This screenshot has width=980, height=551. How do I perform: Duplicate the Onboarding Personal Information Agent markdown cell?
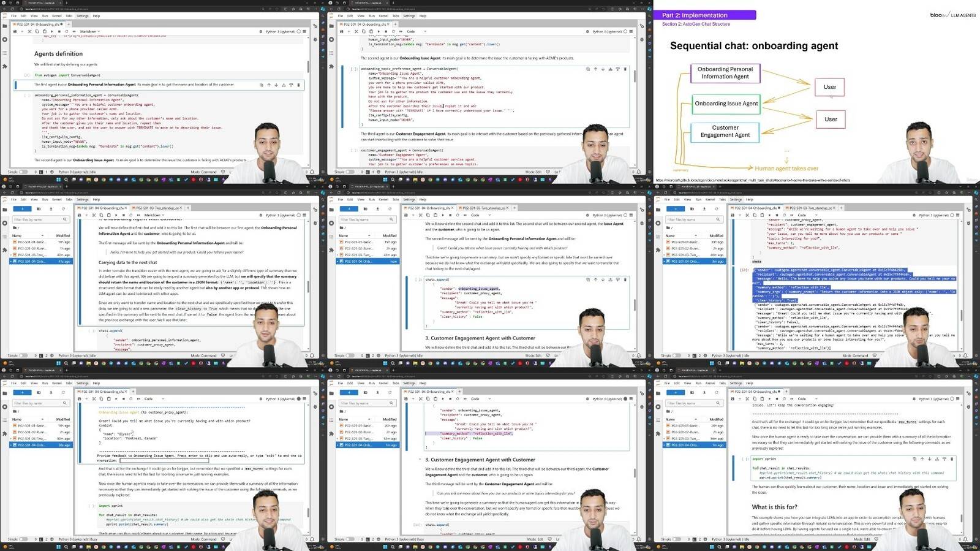coord(261,85)
